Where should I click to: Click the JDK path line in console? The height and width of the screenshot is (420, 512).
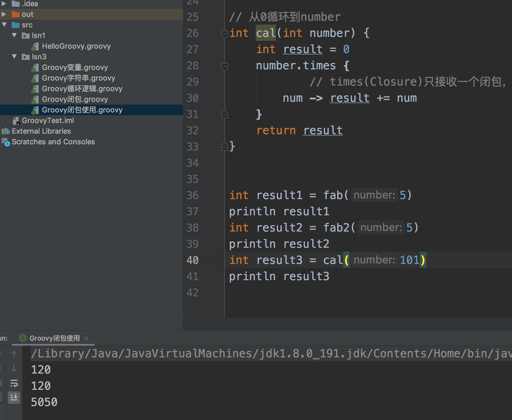point(271,354)
